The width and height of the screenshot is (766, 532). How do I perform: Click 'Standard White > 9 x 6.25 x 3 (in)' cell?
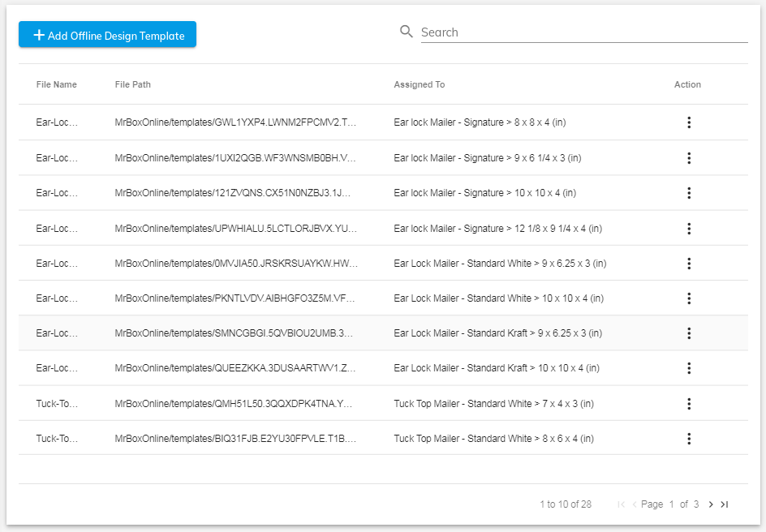(500, 264)
